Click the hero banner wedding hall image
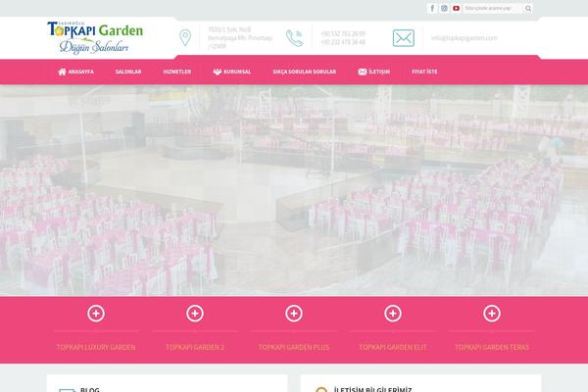This screenshot has width=588, height=392. (294, 190)
